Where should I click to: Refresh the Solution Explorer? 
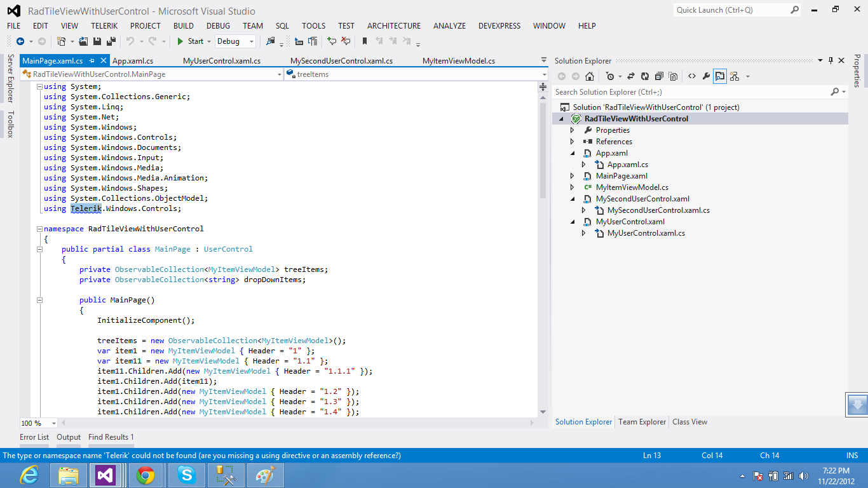[x=645, y=76]
